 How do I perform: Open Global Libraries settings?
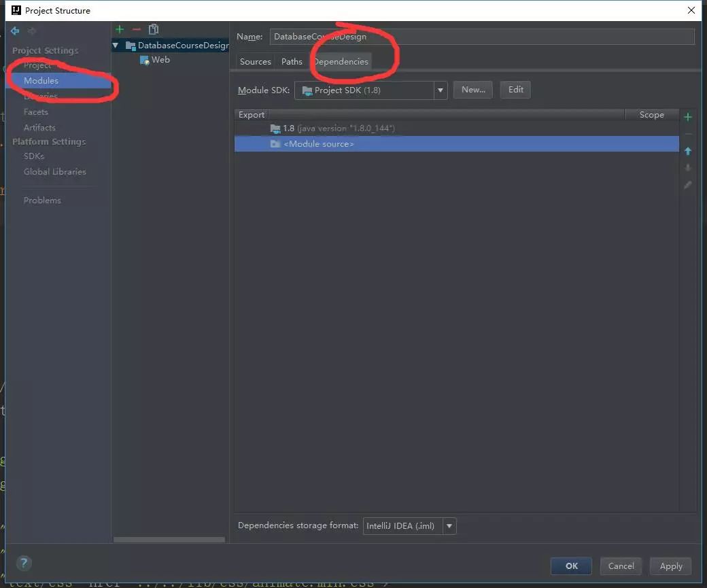pos(55,172)
